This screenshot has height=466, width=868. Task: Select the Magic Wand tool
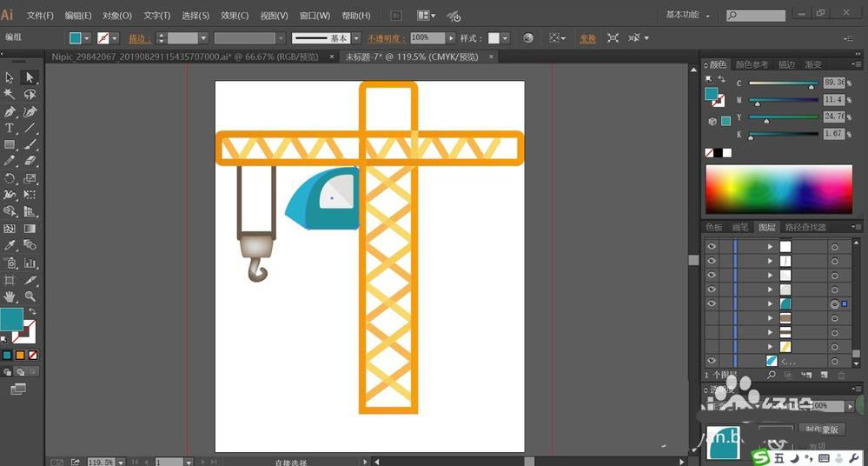(x=10, y=94)
